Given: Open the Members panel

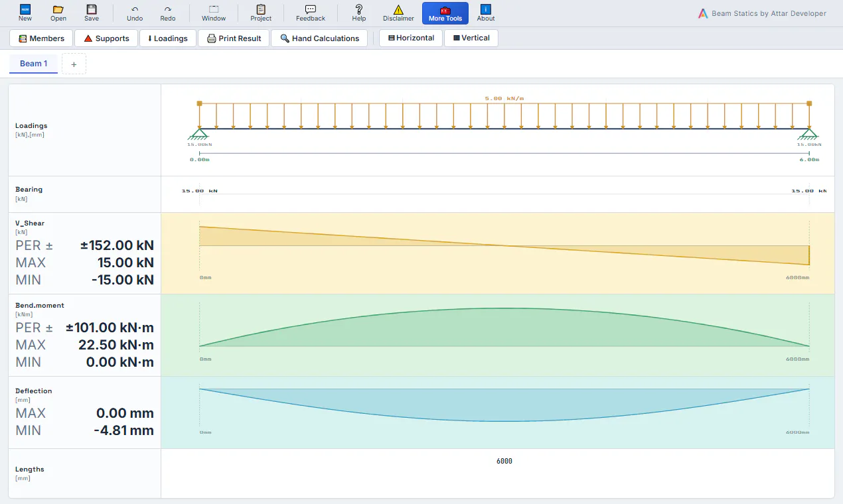Looking at the screenshot, I should (x=41, y=38).
